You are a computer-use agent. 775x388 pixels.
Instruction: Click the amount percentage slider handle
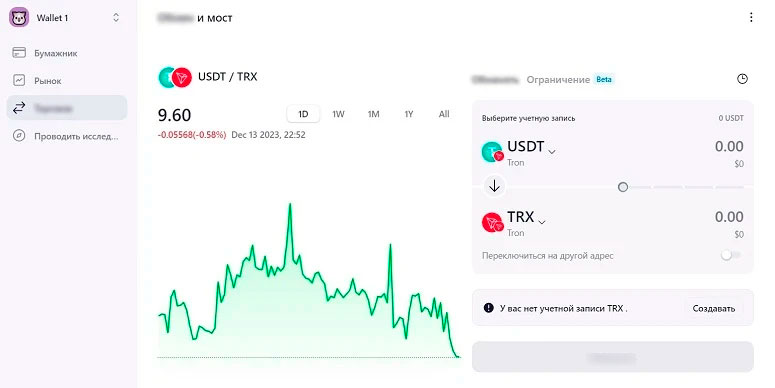623,187
